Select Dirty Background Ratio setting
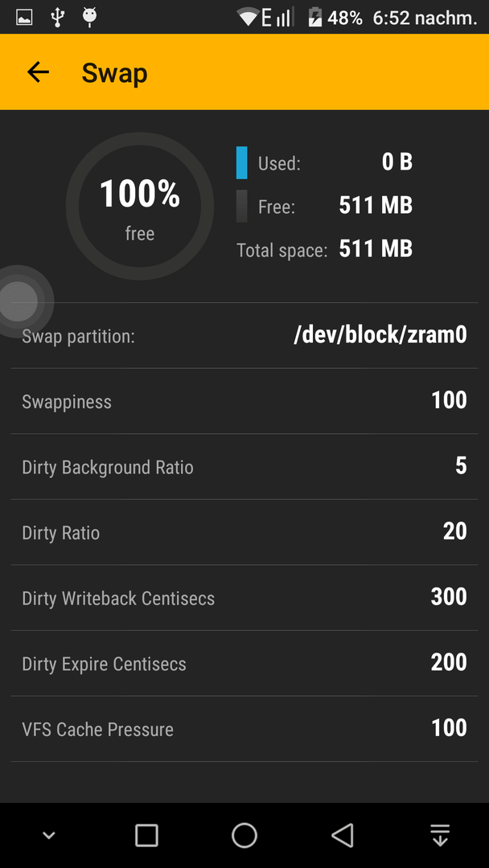 pos(244,467)
